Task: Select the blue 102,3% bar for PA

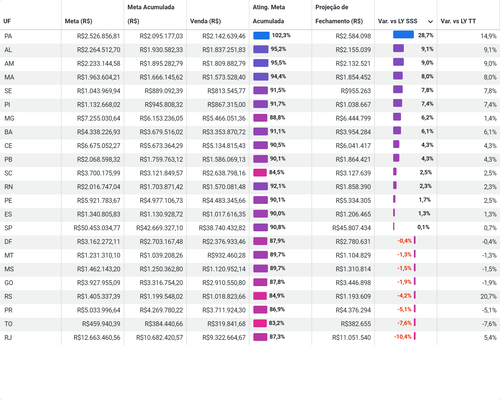Action: (261, 35)
